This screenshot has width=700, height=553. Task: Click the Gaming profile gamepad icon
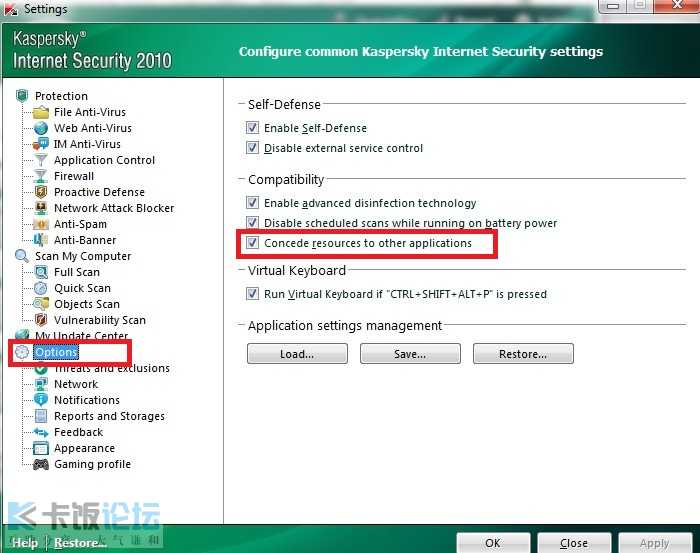click(41, 464)
